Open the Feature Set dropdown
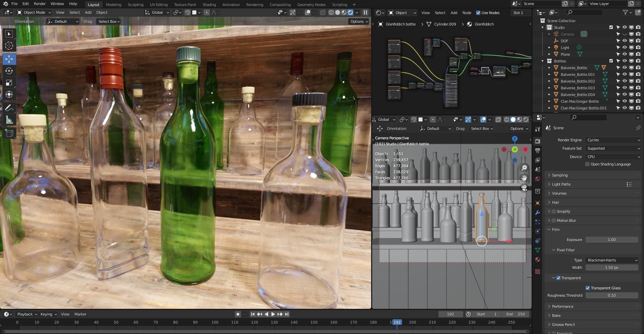The image size is (644, 334). pos(613,148)
